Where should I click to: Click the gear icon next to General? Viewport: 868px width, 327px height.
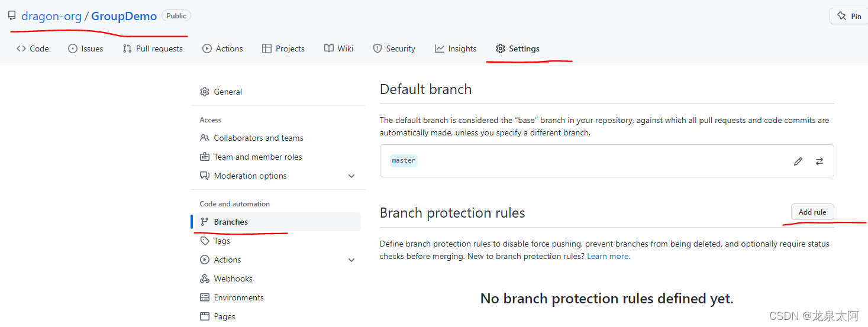[x=205, y=92]
